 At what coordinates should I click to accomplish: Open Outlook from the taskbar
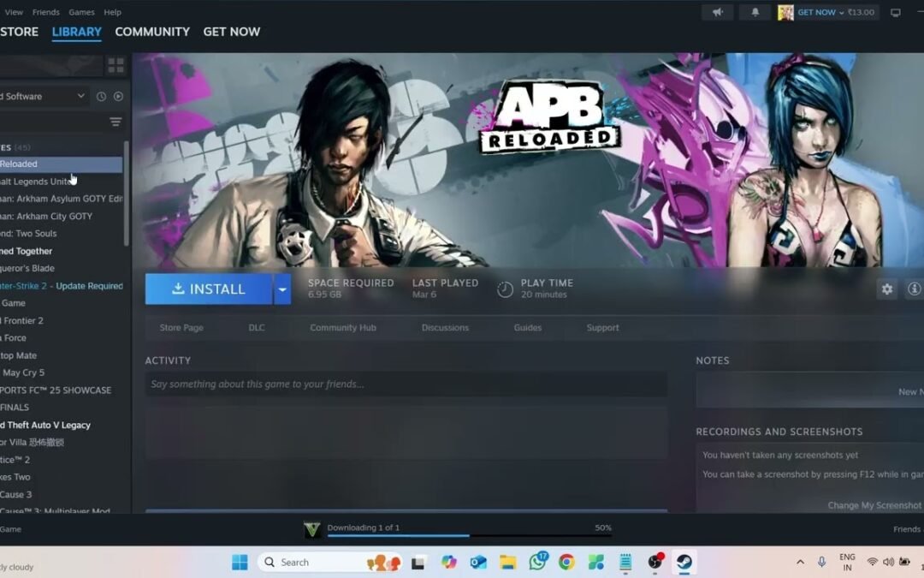tap(478, 562)
